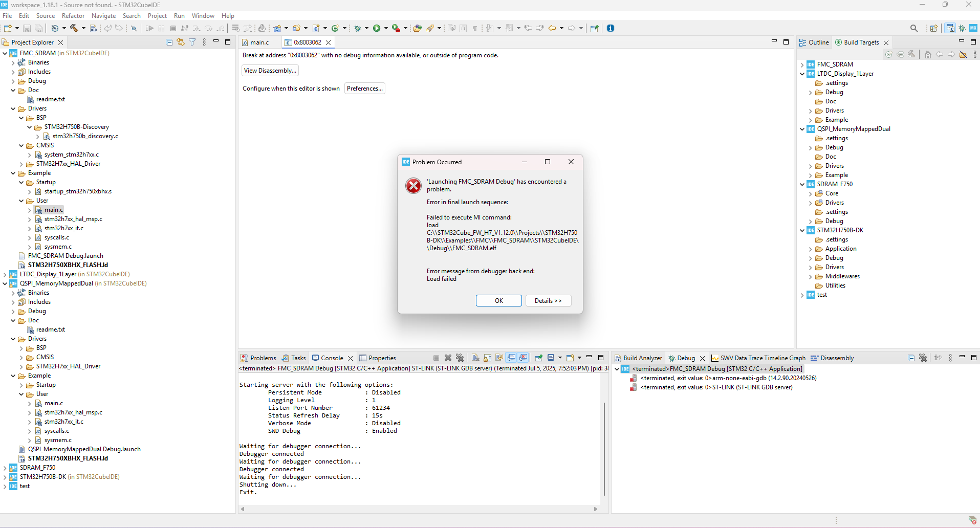Clear the Console output with the Clear icon
The image size is (980, 528).
pos(475,358)
